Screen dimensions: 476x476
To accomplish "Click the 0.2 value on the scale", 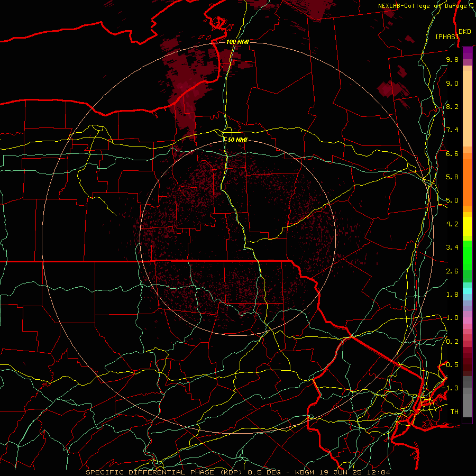I will [452, 342].
